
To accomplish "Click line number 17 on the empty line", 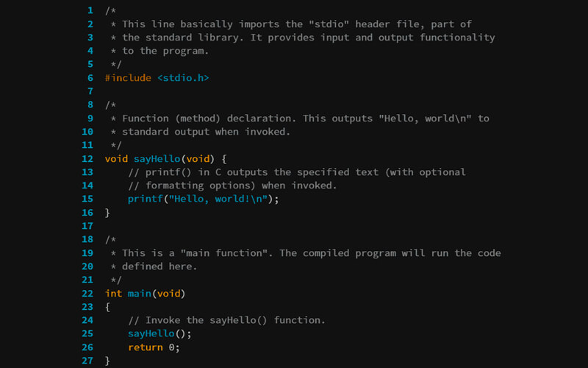I will point(87,226).
